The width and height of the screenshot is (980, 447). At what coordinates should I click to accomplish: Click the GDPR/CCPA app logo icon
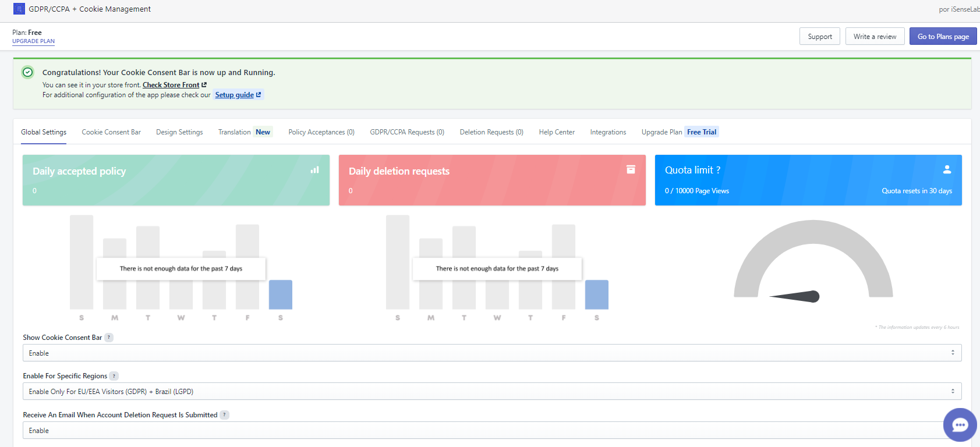coord(19,9)
